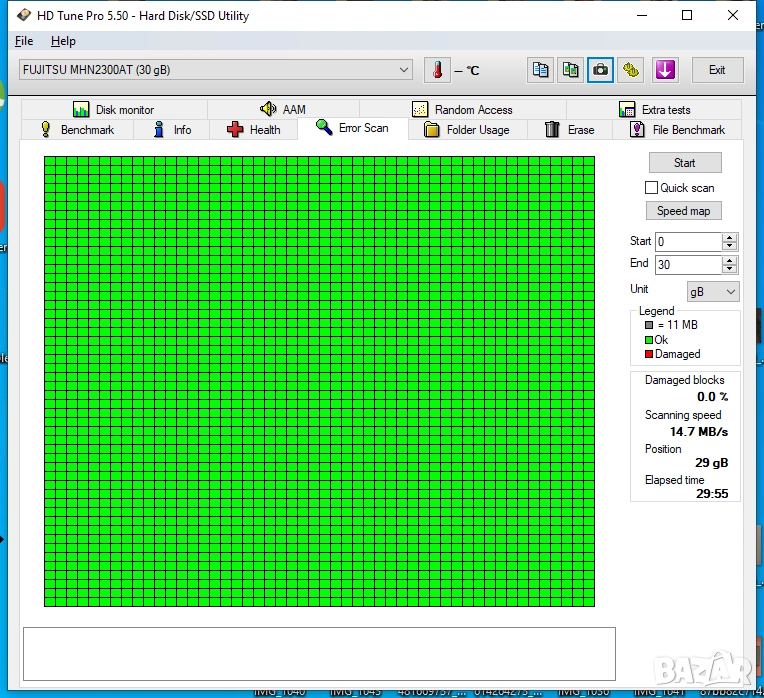Image resolution: width=764 pixels, height=698 pixels.
Task: Enable the Quick scan checkbox
Action: (x=652, y=188)
